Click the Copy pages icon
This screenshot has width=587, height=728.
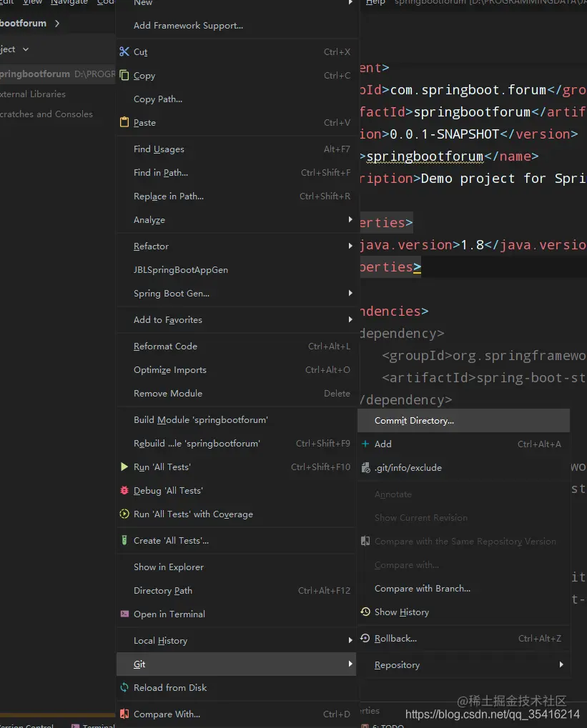point(124,75)
